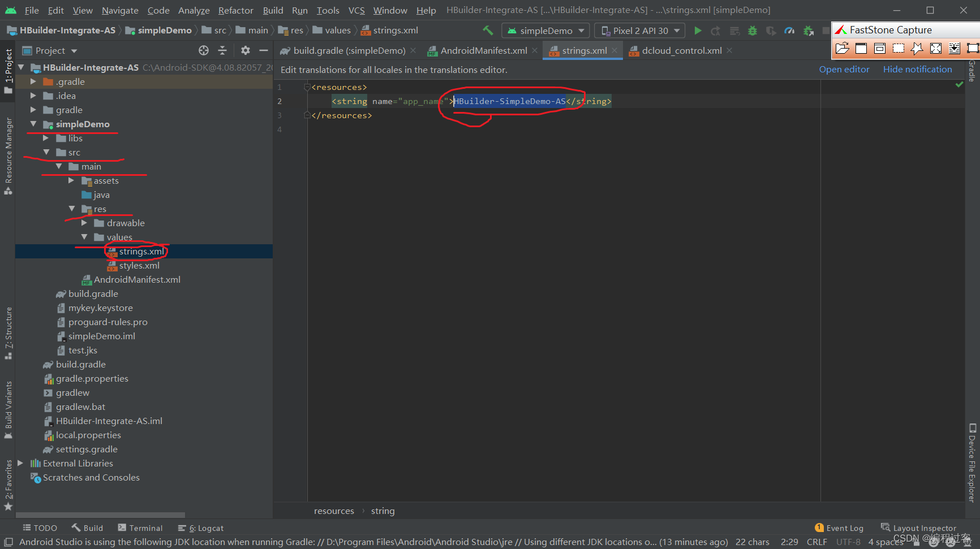The width and height of the screenshot is (980, 549).
Task: Toggle the Build Variants side panel
Action: pyautogui.click(x=8, y=410)
